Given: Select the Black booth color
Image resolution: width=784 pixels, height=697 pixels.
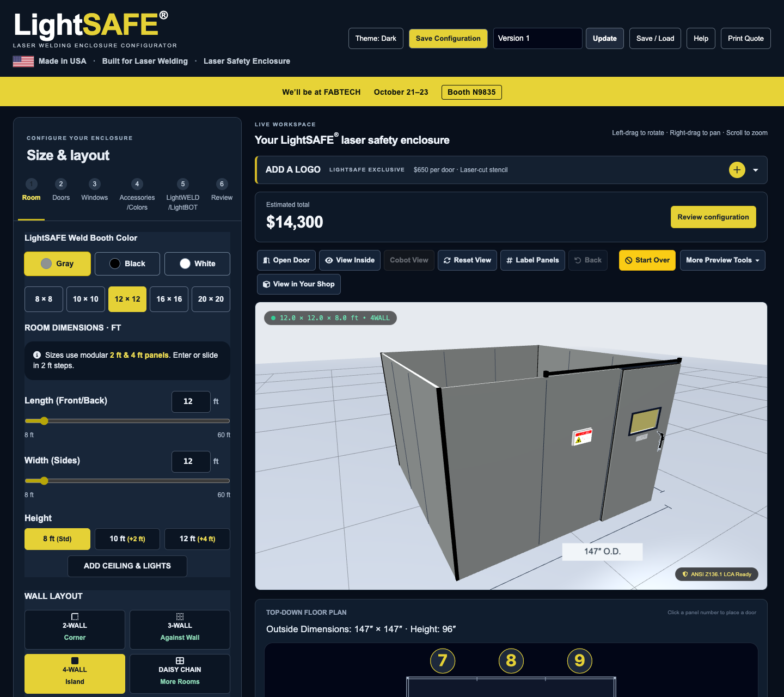Looking at the screenshot, I should [127, 264].
